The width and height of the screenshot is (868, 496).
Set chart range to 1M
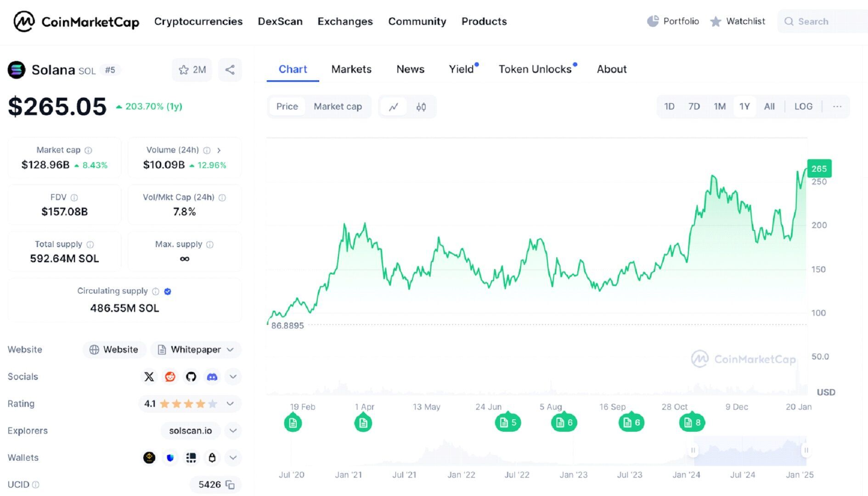coord(720,107)
